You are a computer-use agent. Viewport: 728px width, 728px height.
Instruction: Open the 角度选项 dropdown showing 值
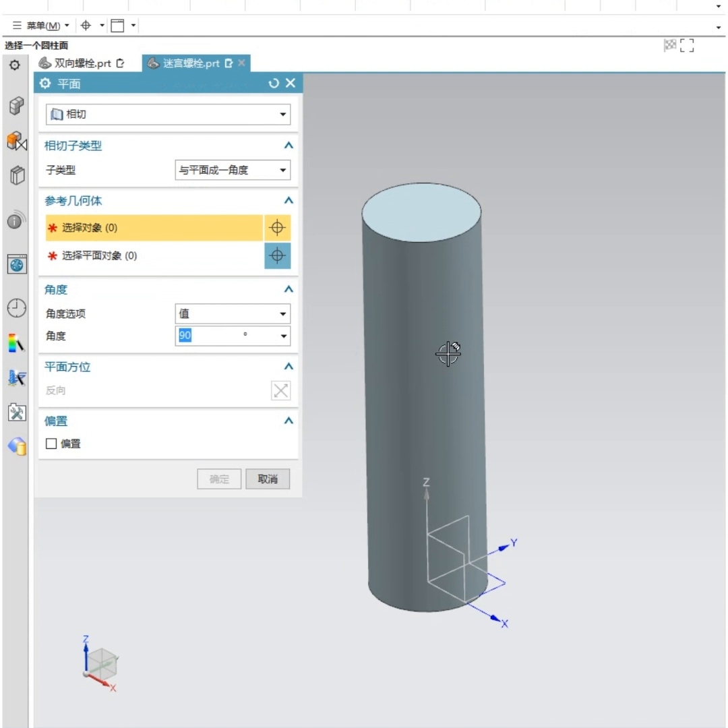pyautogui.click(x=233, y=314)
